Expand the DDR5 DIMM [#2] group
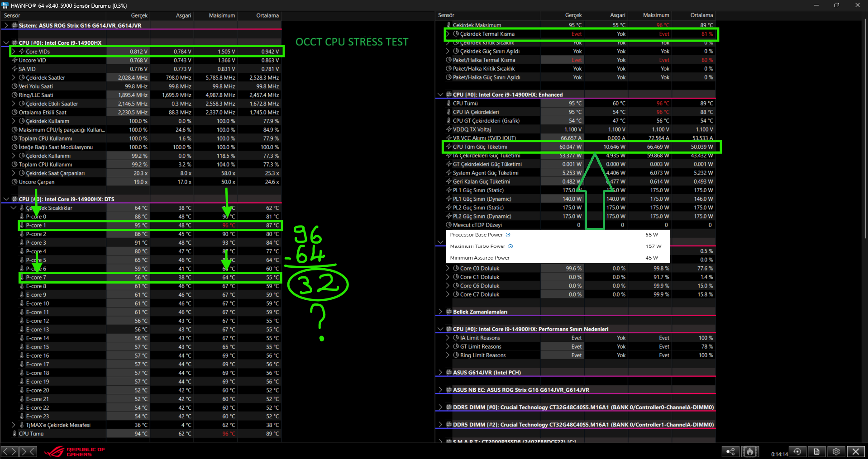 440,425
